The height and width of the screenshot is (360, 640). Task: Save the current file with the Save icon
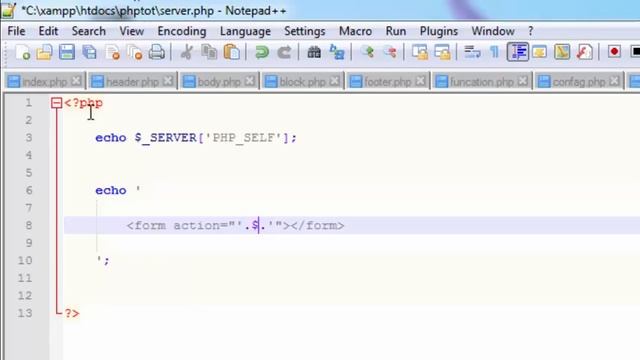coord(67,52)
